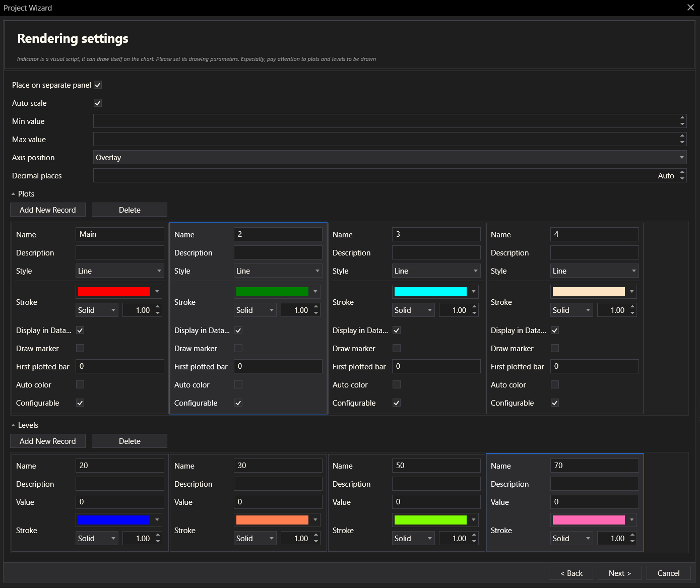700x588 pixels.
Task: Click the Min value input field
Action: (x=386, y=121)
